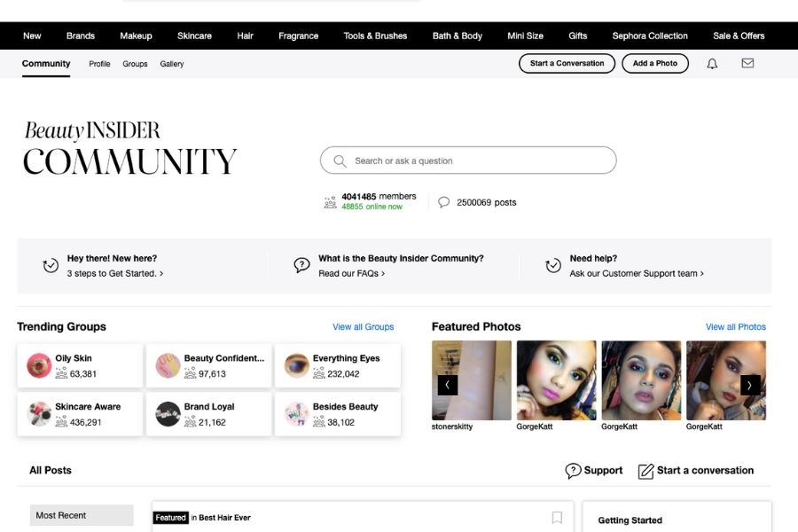
Task: Open the stonerskitty featured photo
Action: tap(472, 380)
